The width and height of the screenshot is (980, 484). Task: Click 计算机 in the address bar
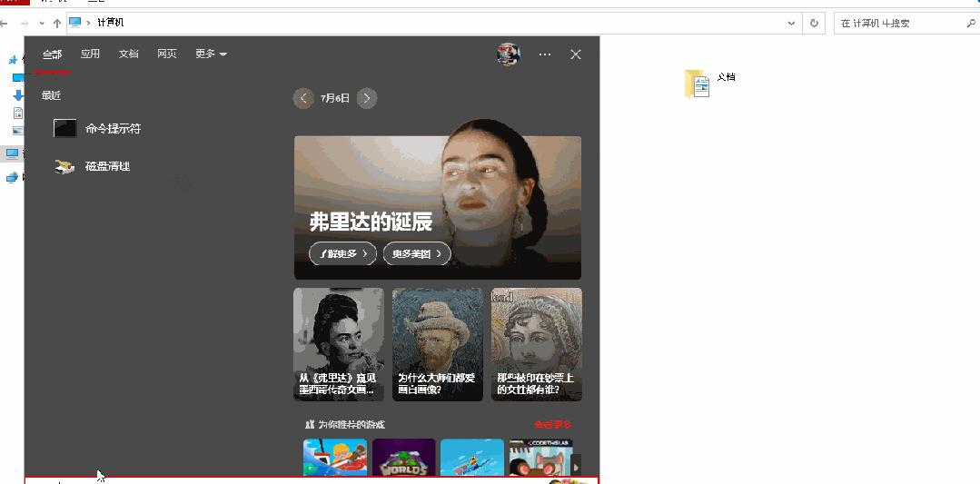click(111, 23)
